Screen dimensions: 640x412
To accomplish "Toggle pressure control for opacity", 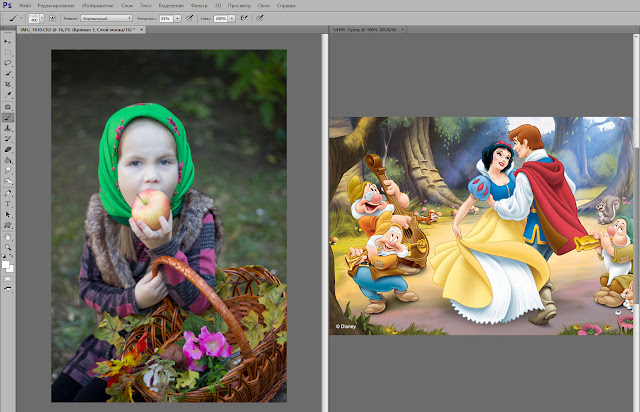I will (x=190, y=18).
